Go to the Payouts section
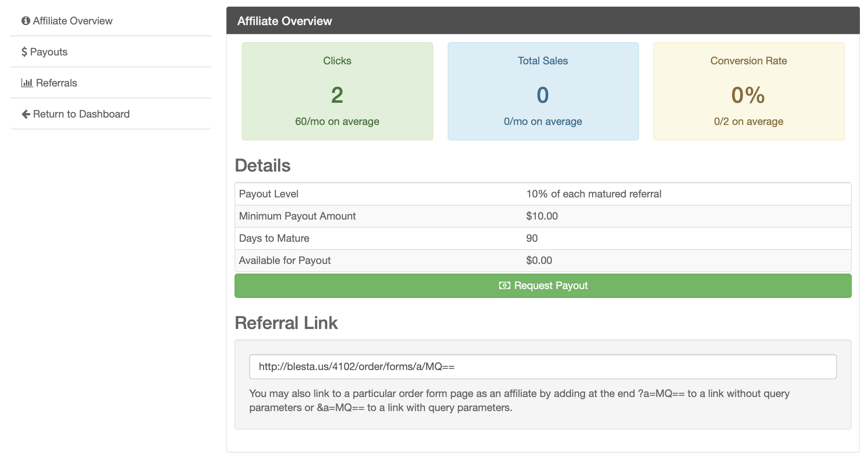The width and height of the screenshot is (868, 468). pos(49,52)
